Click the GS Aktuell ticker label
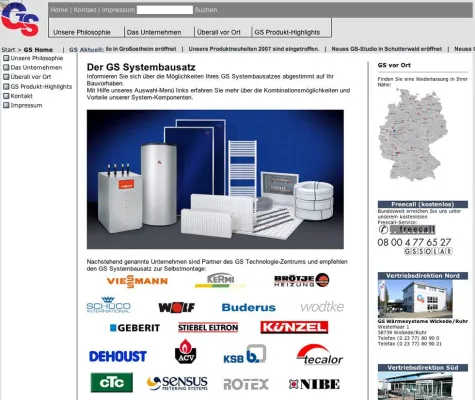The image size is (475, 400). click(x=86, y=50)
